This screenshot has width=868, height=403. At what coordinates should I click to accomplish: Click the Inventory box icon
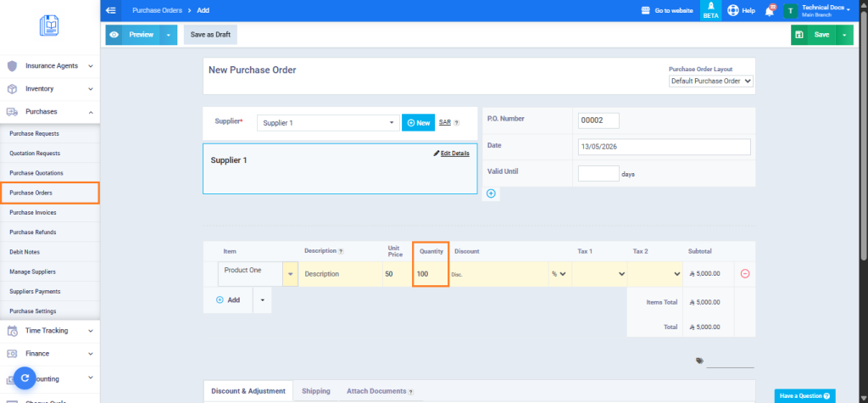coord(12,89)
